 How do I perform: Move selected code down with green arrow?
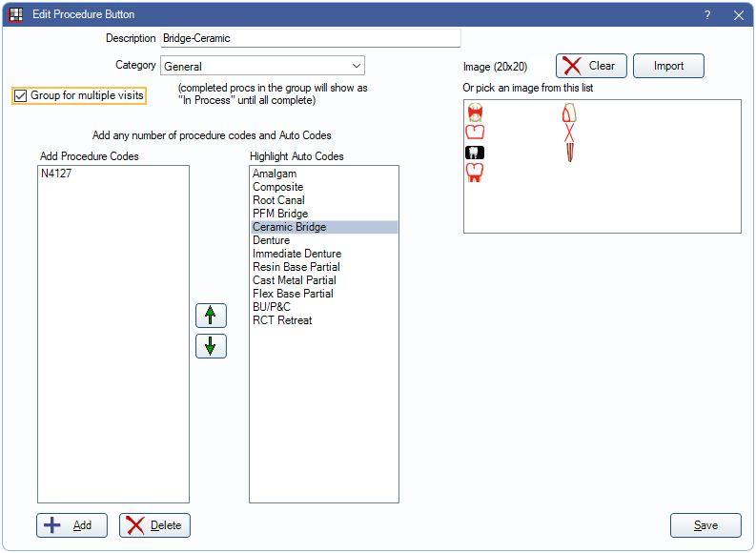pyautogui.click(x=211, y=346)
